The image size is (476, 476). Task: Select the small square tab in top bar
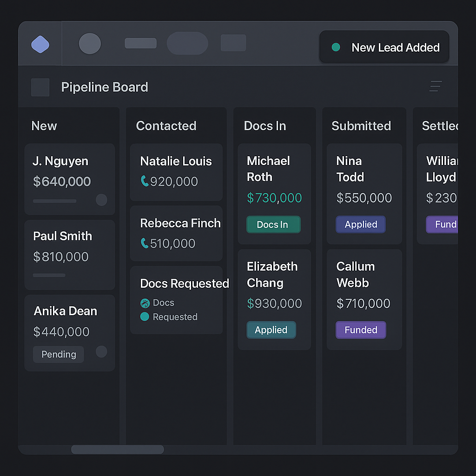[233, 43]
